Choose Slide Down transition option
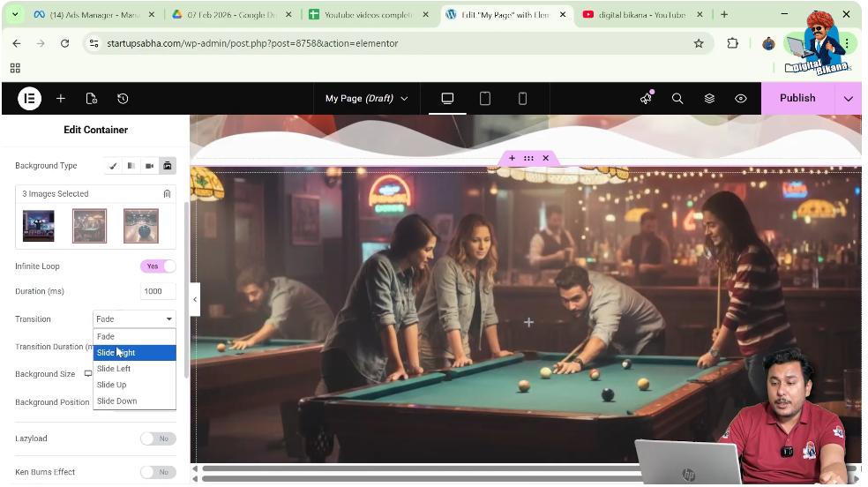This screenshot has width=868, height=487. (x=134, y=401)
